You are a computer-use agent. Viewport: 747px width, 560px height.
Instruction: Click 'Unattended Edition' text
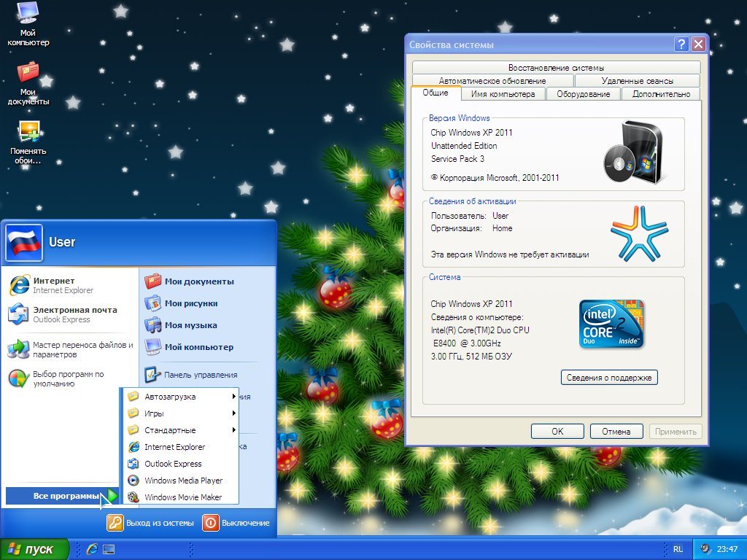(x=464, y=146)
